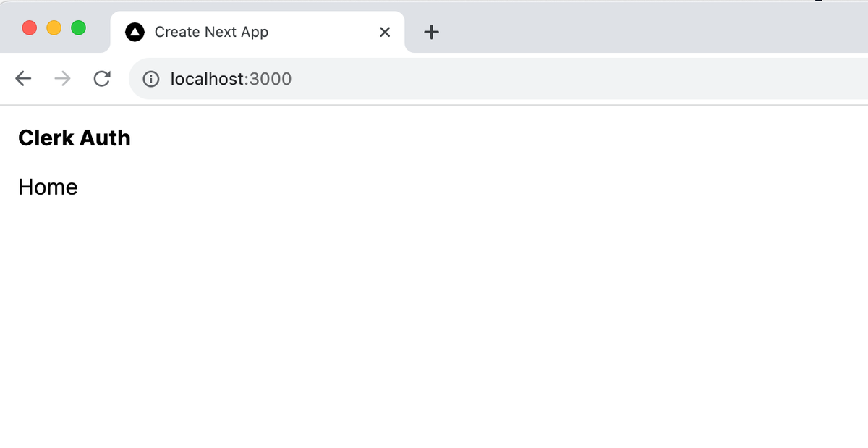The height and width of the screenshot is (448, 868).
Task: Click the Next.js favicon on the tab
Action: coord(135,31)
